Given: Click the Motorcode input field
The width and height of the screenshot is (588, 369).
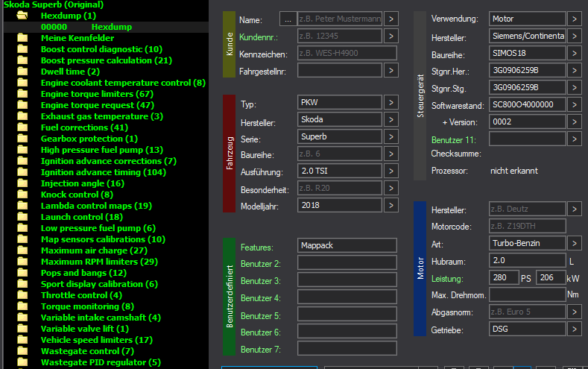Looking at the screenshot, I should (527, 226).
